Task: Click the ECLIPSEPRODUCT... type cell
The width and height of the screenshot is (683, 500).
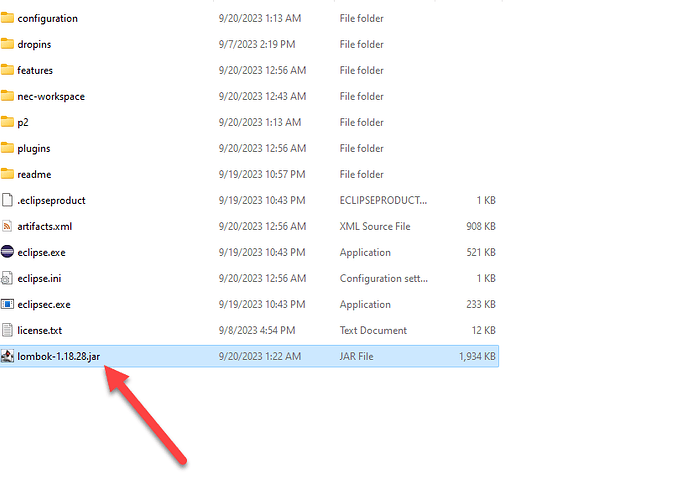Action: point(383,200)
